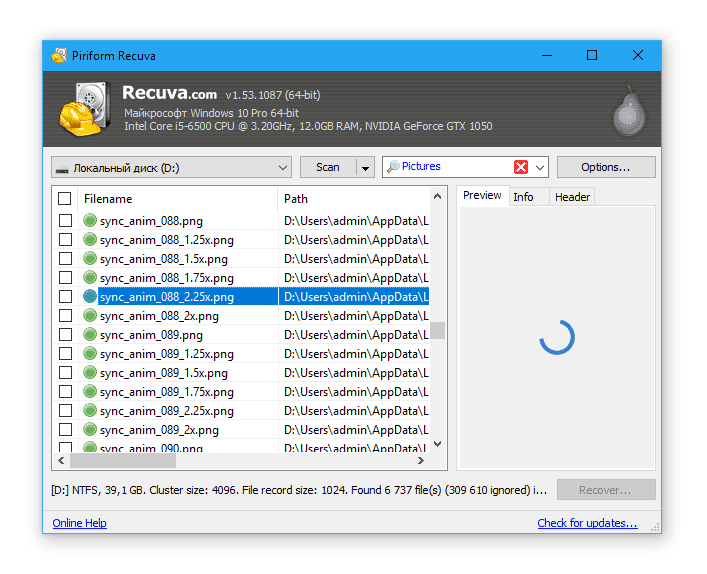Image resolution: width=707 pixels, height=574 pixels.
Task: Click the magnifier icon in filter box
Action: [393, 166]
